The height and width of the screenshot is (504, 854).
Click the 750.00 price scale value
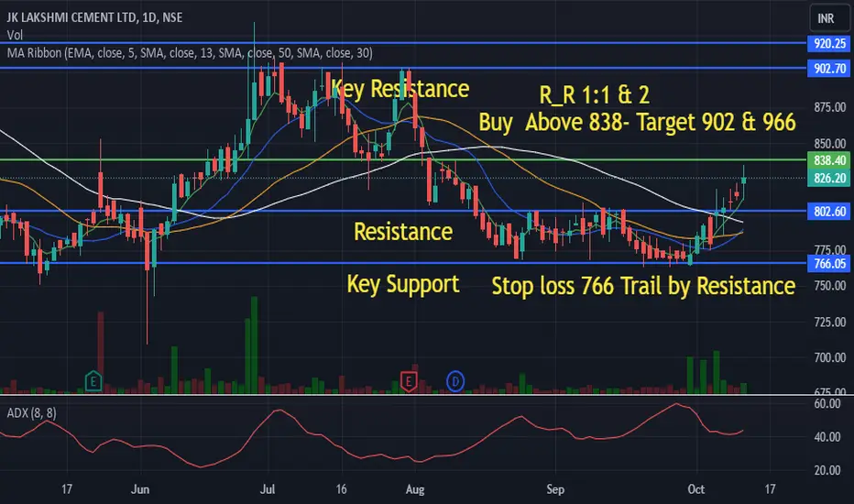click(x=830, y=286)
